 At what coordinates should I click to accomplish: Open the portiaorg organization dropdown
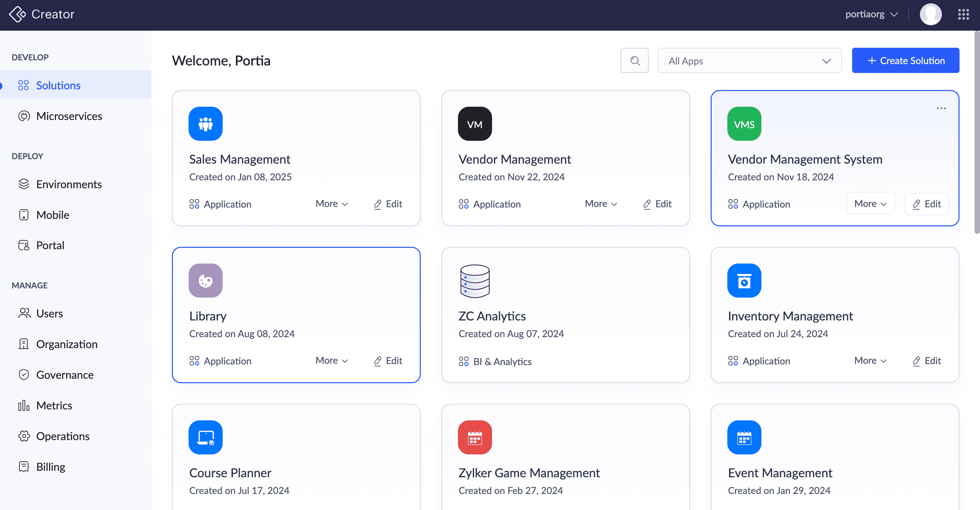tap(871, 14)
